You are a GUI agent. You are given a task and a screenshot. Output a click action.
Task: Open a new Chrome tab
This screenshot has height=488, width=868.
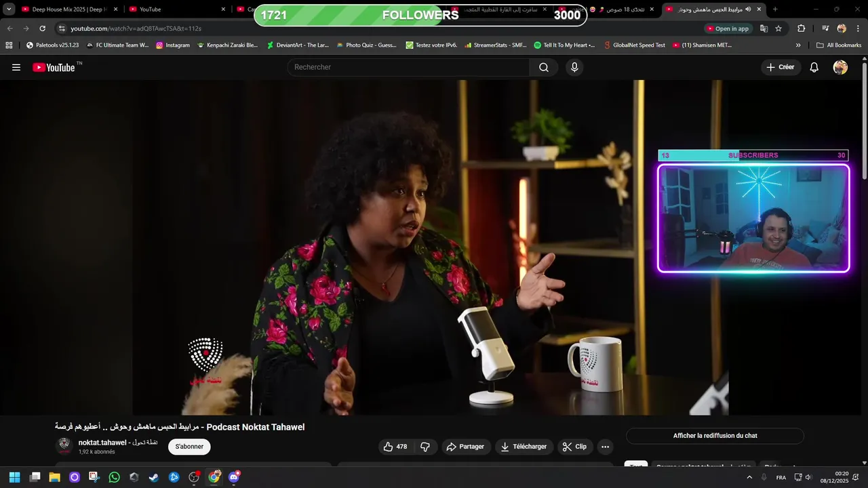click(x=775, y=9)
